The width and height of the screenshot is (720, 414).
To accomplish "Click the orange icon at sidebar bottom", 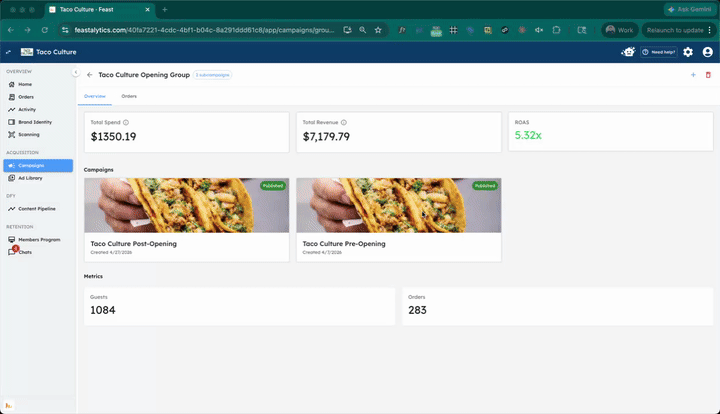I will pyautogui.click(x=8, y=405).
